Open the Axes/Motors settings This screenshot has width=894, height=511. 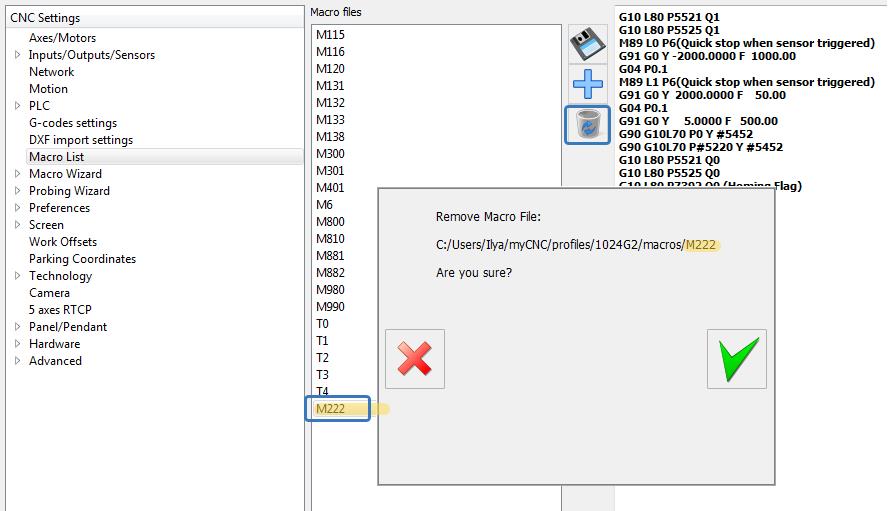pyautogui.click(x=62, y=38)
